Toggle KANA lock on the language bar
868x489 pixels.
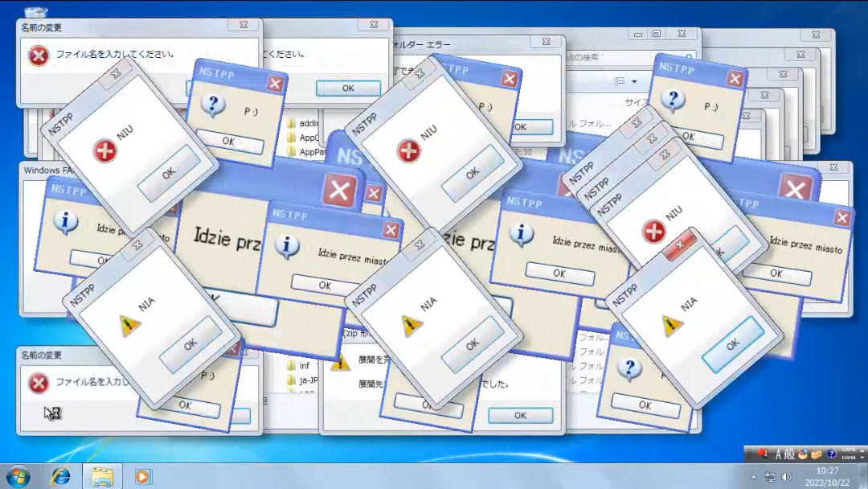849,458
